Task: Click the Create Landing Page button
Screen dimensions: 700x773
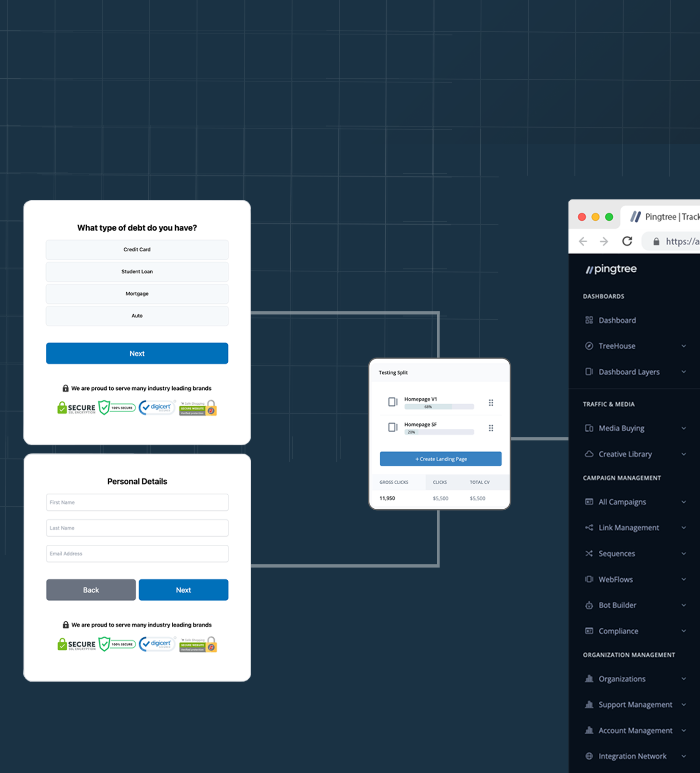Action: [441, 459]
